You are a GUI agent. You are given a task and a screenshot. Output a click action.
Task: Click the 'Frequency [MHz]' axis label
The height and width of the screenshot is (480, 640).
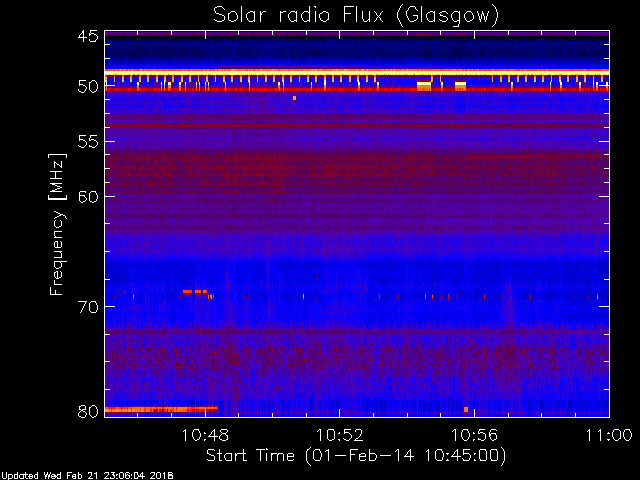(x=57, y=224)
